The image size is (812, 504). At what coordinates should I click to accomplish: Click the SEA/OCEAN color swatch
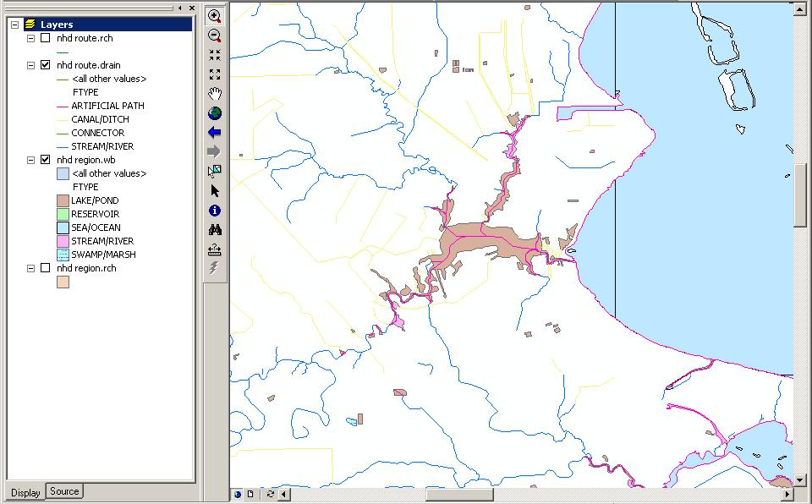(x=63, y=227)
